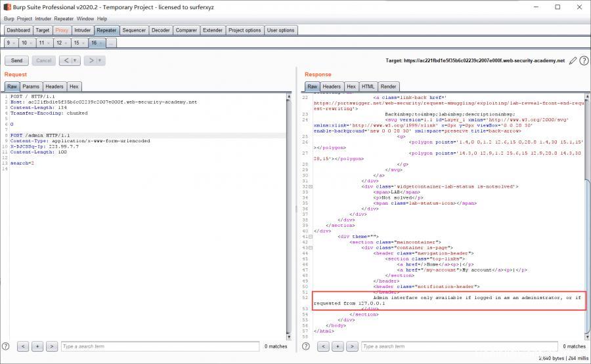Viewport: 591px width, 364px height.
Task: Click the plus button in request search bar
Action: click(x=37, y=346)
